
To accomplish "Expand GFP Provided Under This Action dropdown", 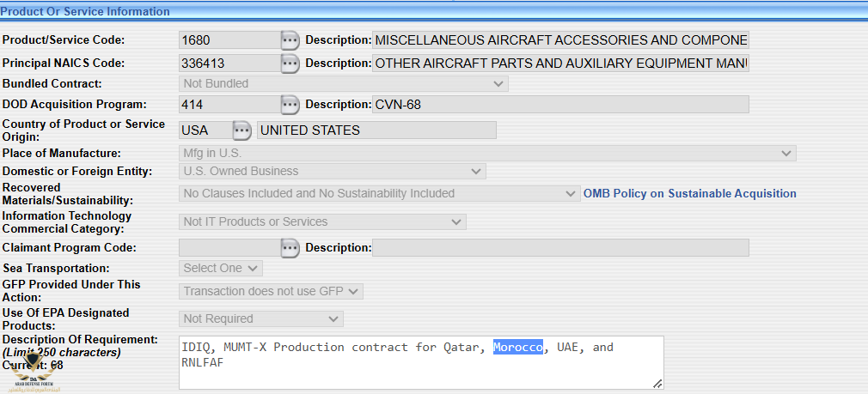I will 271,292.
